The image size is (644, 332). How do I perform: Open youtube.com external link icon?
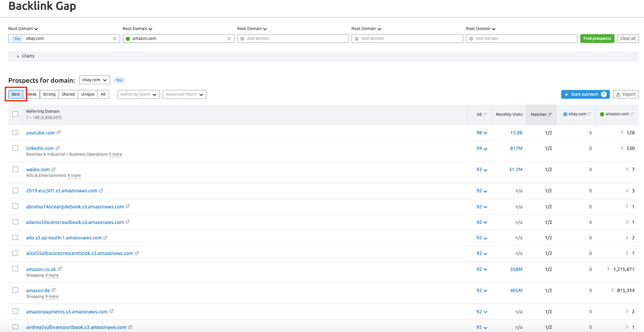click(59, 132)
